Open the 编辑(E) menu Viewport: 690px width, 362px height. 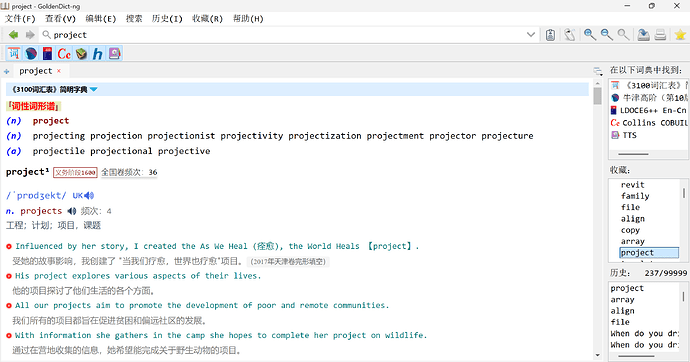click(x=101, y=18)
